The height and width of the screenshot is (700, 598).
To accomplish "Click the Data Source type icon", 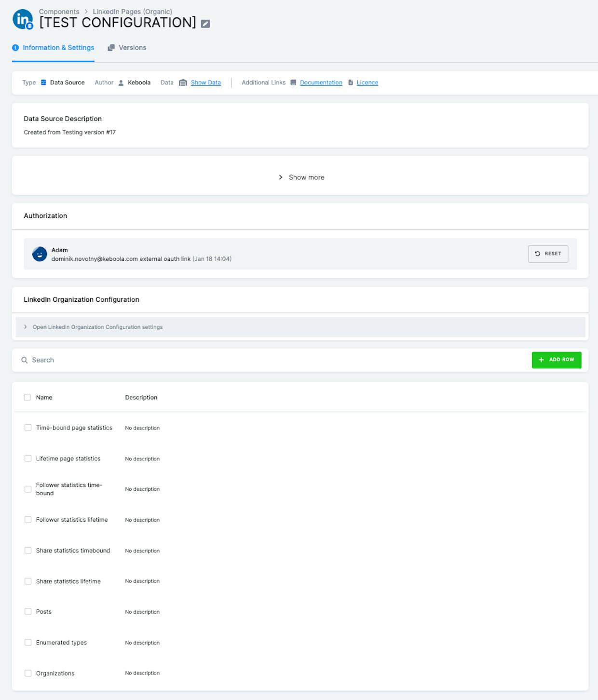I will click(43, 82).
